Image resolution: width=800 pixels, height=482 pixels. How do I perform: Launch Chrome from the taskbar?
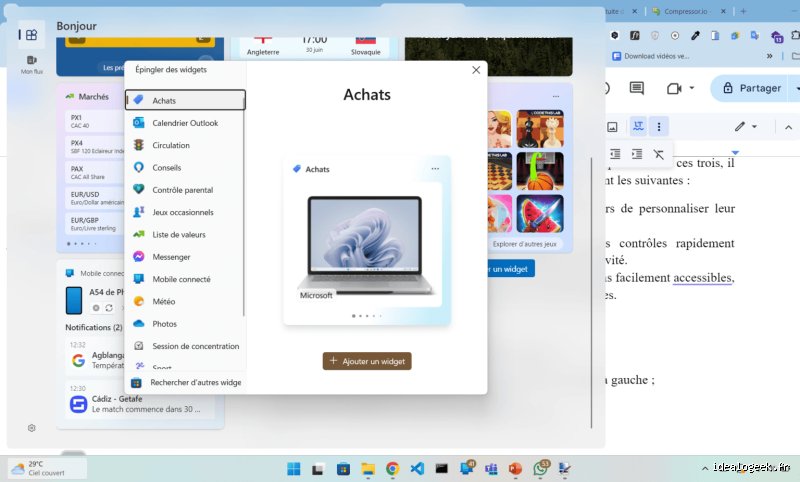[392, 468]
